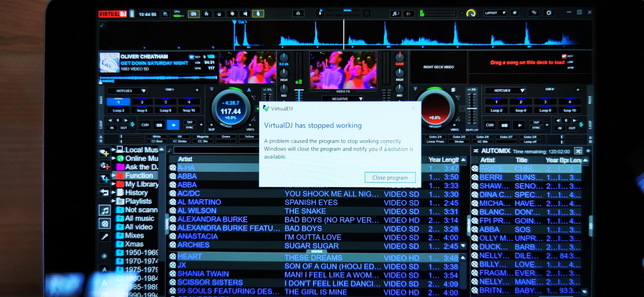Click the chain link icon near settings

coord(534,13)
